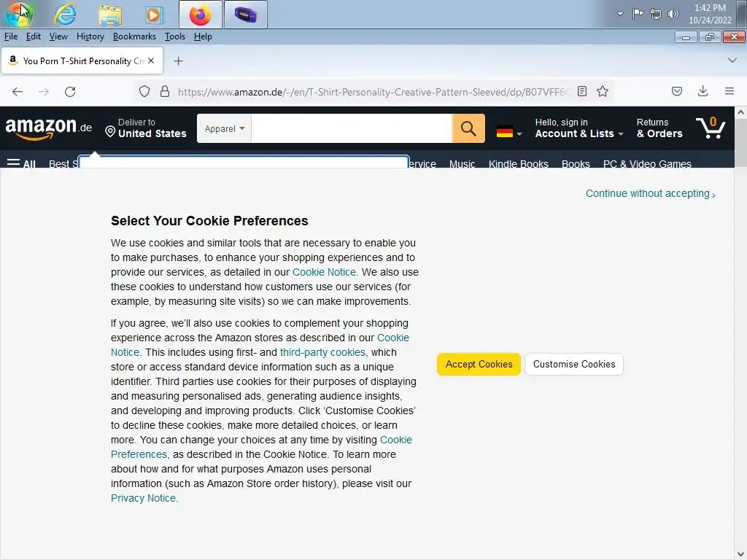Image resolution: width=747 pixels, height=560 pixels.
Task: Open the Bookmarks menu
Action: (x=134, y=36)
